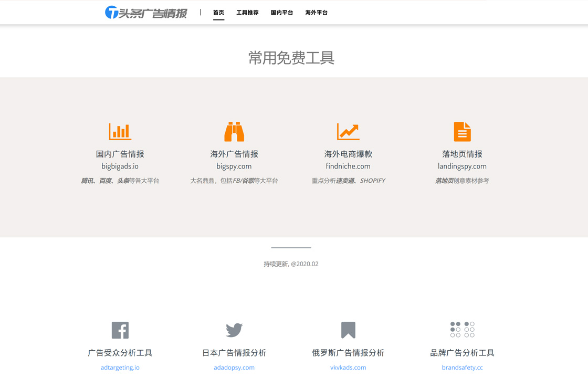This screenshot has width=588, height=378.
Task: Open the 海外广告情报 title
Action: (234, 154)
